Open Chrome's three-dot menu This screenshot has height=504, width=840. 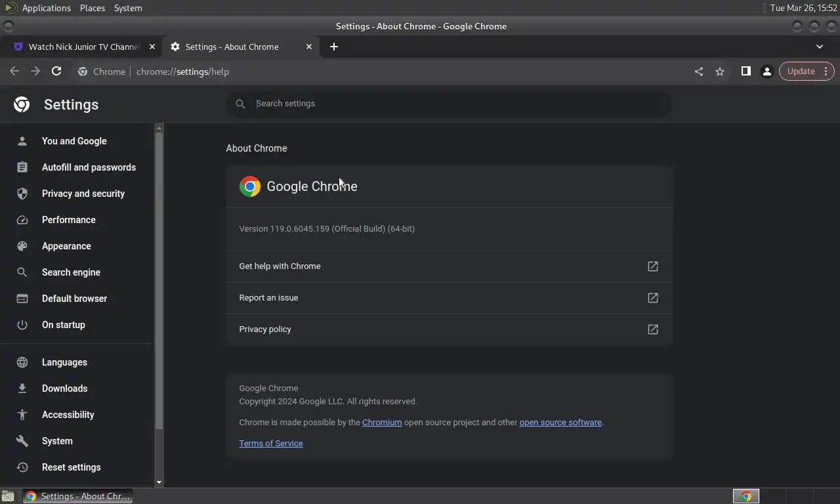pyautogui.click(x=826, y=71)
